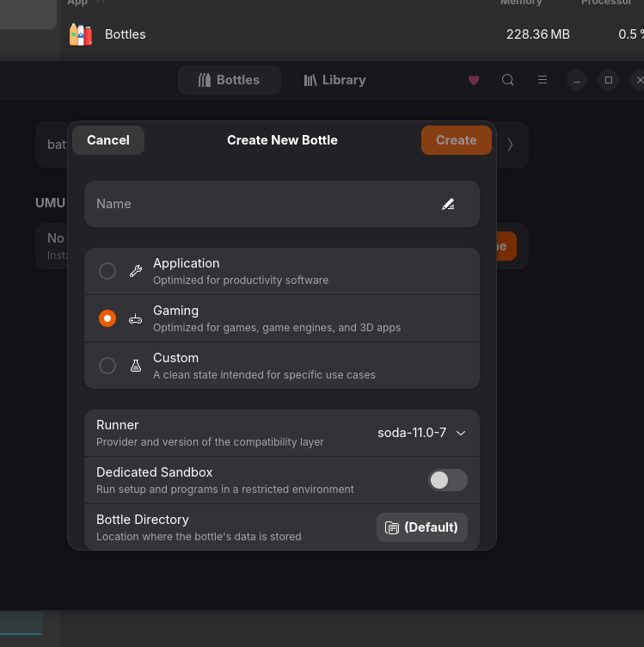Viewport: 644px width, 647px height.
Task: Click the Bottles app icon in process list
Action: pos(81,34)
